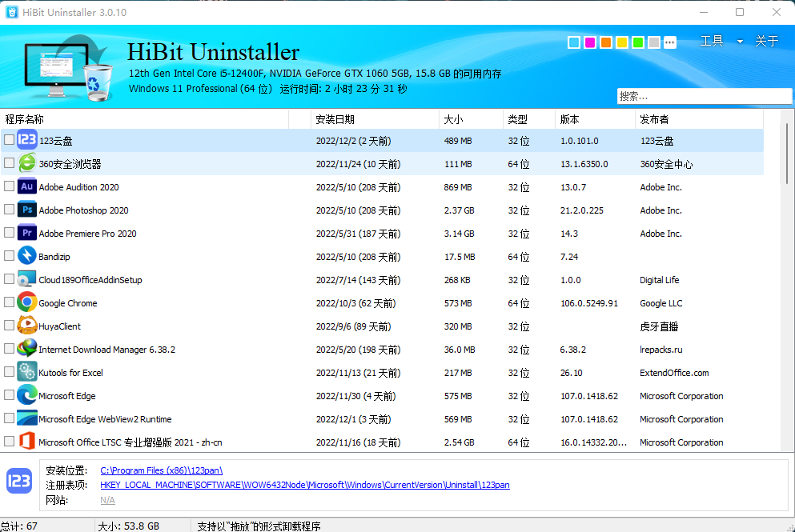795x532 pixels.
Task: Check the checkbox next to 123云盘
Action: (x=8, y=140)
